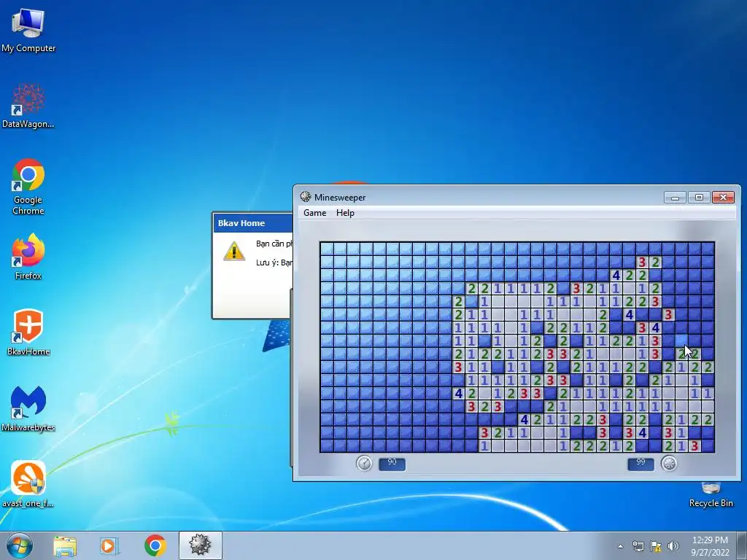Viewport: 747px width, 560px height.
Task: Select the BkavHome desktop shortcut
Action: click(x=28, y=332)
